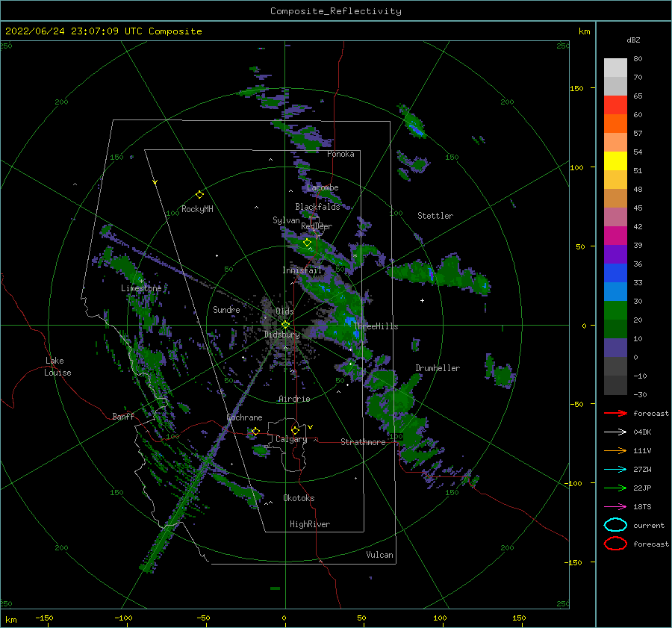Pick the yellow 51-54 dBZ swatch

click(x=615, y=161)
